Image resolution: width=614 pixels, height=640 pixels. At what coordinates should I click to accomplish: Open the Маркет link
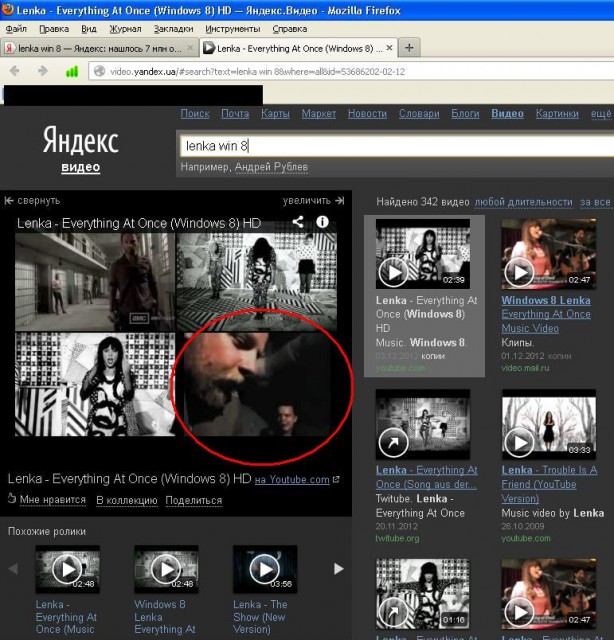tap(319, 113)
